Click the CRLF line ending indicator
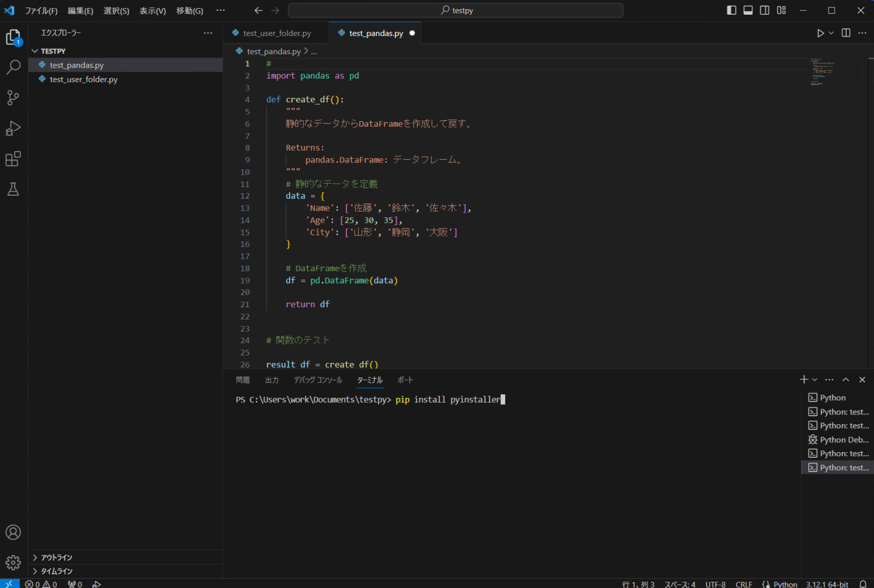874x588 pixels. click(x=743, y=584)
